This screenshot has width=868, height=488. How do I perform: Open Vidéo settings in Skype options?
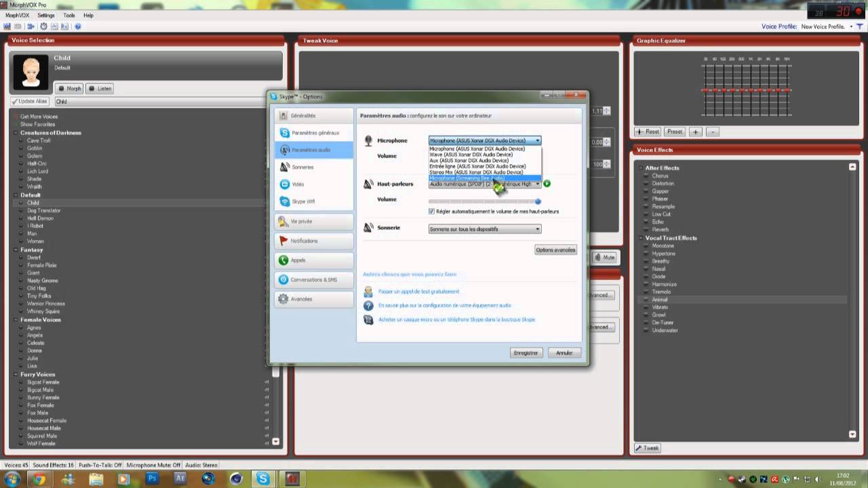tap(314, 184)
